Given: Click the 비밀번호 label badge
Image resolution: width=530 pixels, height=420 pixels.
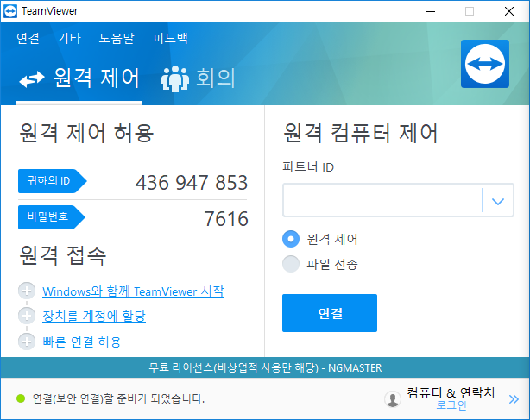Looking at the screenshot, I should (x=52, y=217).
